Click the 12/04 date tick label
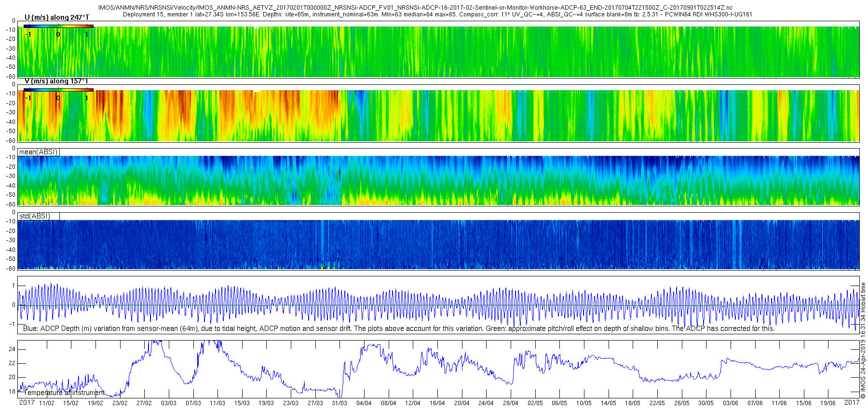The height and width of the screenshot is (410, 868). tap(413, 403)
